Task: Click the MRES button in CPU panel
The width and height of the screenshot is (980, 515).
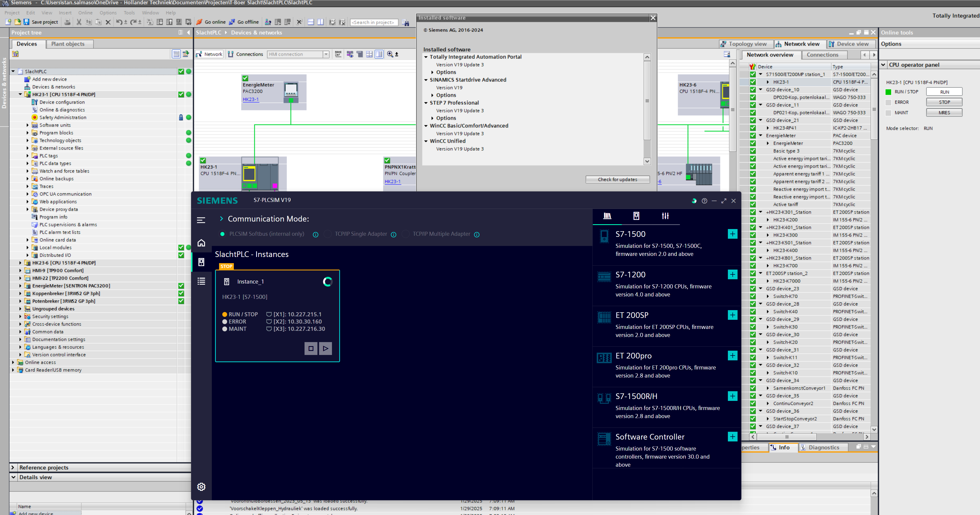Action: [x=944, y=113]
